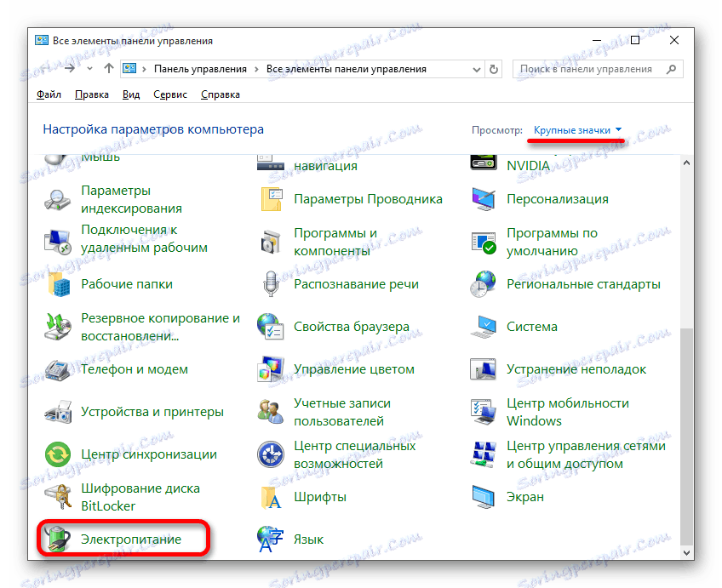The width and height of the screenshot is (722, 588).
Task: Open the Правка menu
Action: coord(92,94)
